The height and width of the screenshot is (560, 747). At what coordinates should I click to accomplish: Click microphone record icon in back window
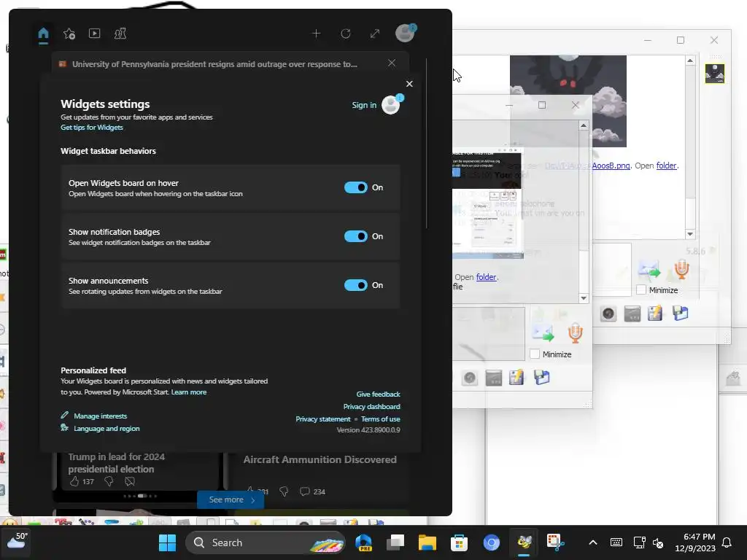coord(682,270)
